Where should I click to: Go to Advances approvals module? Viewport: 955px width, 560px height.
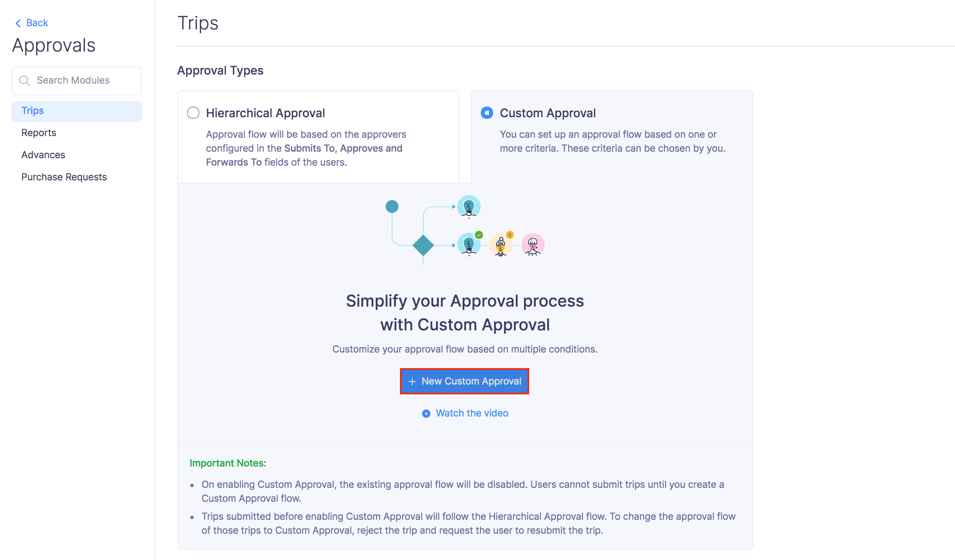[43, 155]
